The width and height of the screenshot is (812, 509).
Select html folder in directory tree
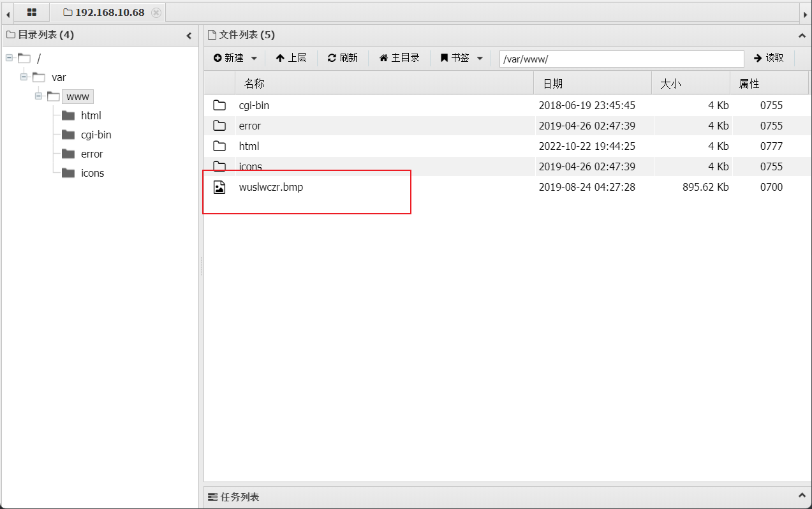(91, 115)
